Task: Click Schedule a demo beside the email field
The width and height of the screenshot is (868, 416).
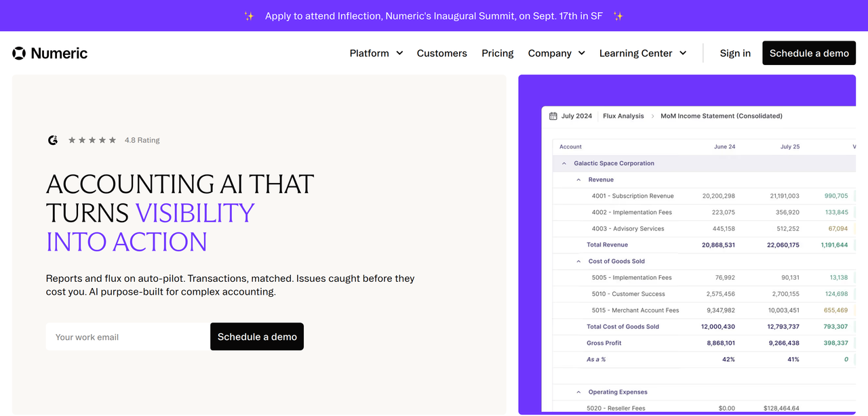Action: point(257,337)
